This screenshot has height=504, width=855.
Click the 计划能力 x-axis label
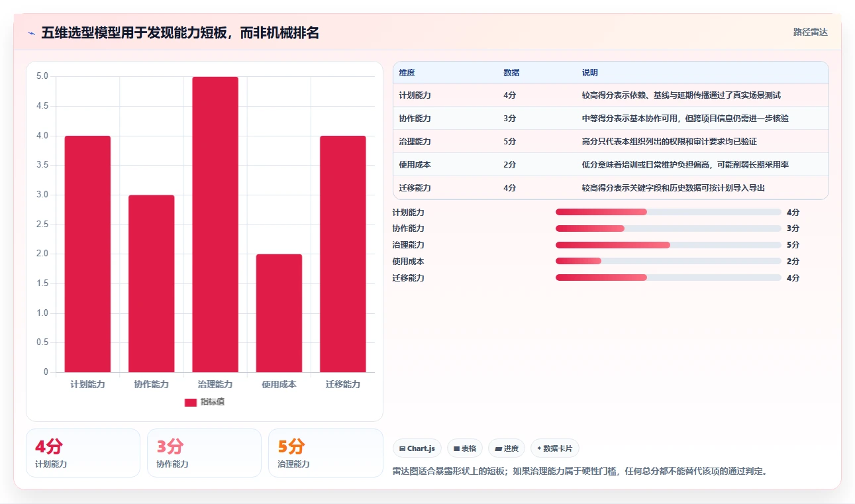87,384
